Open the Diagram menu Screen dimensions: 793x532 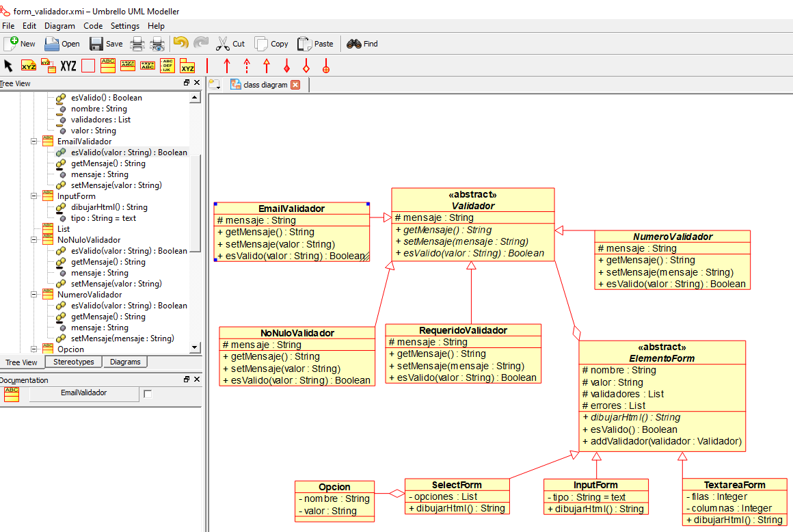59,26
